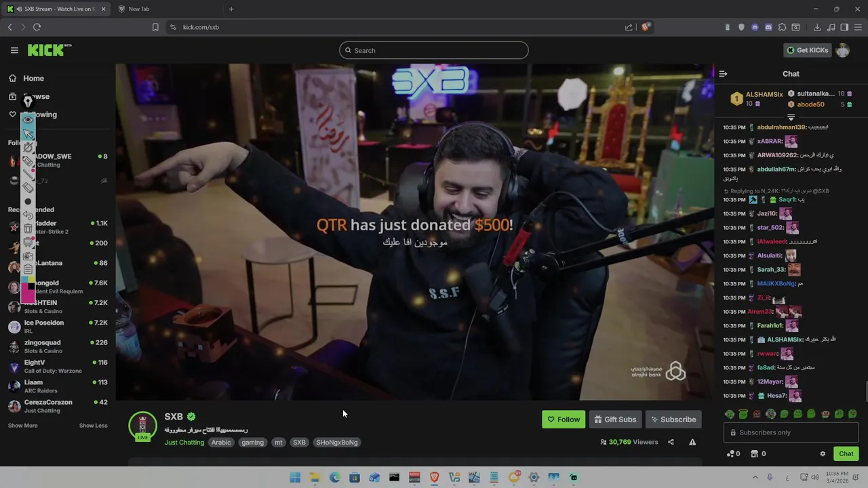Screen dimensions: 868x488
Task: Click the Arabic tag
Action: coord(221,442)
